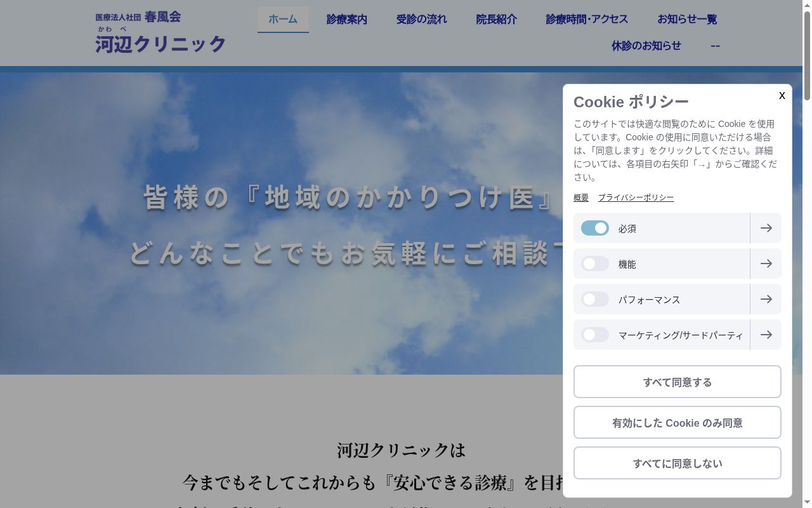Enable the パフォーマンス cookie switch

coord(595,299)
